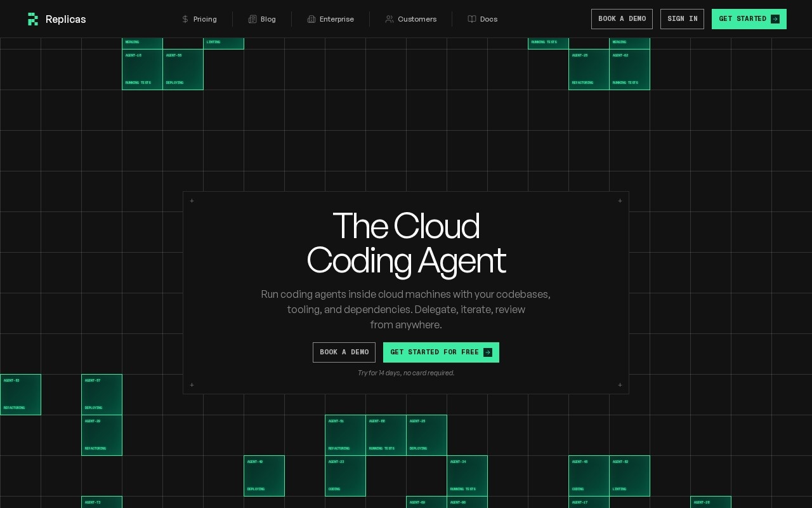The width and height of the screenshot is (812, 508).
Task: Click the header Get Started button
Action: tap(749, 19)
